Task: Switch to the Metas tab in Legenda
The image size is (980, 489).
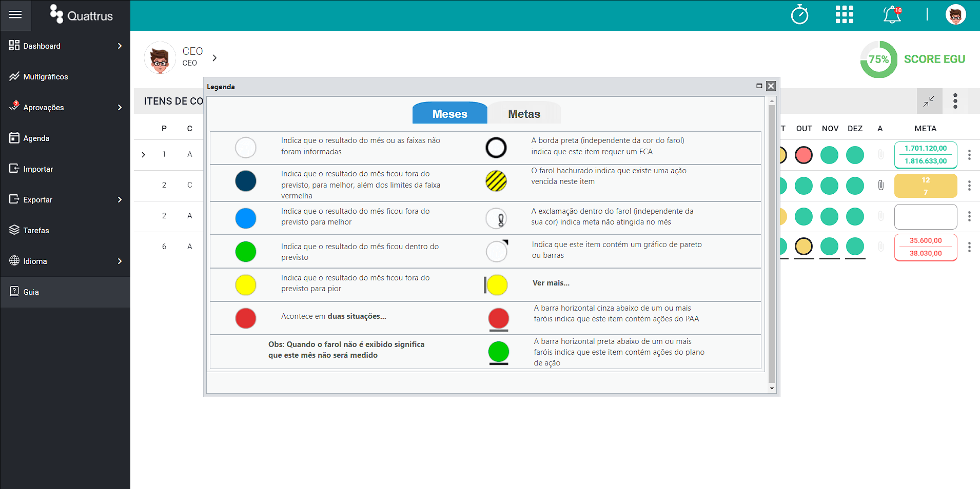Action: pos(524,113)
